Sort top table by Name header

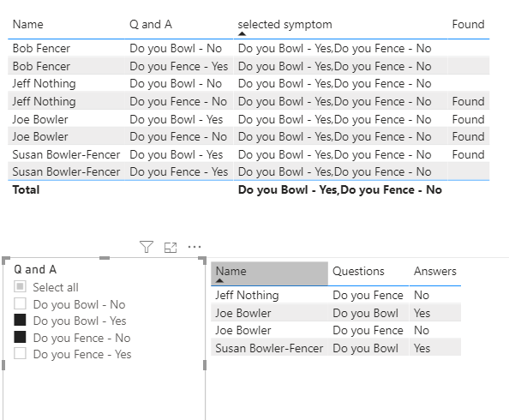pyautogui.click(x=28, y=24)
